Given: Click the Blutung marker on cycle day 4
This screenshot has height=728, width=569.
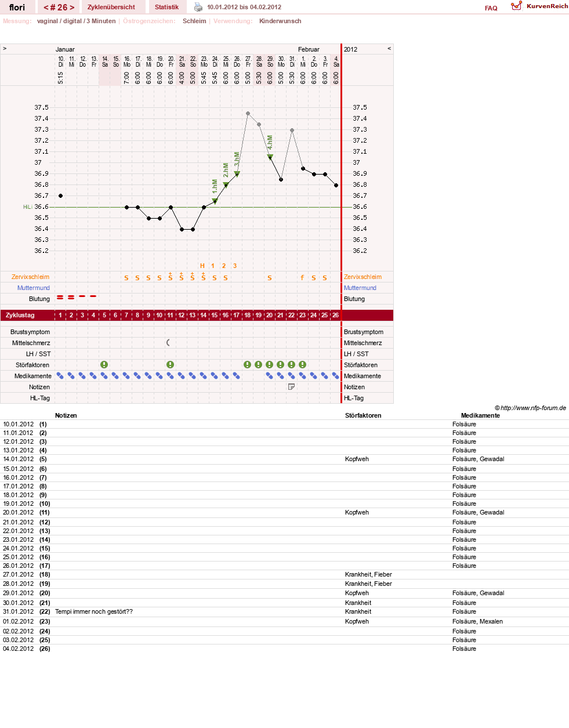Looking at the screenshot, I should pos(93,296).
